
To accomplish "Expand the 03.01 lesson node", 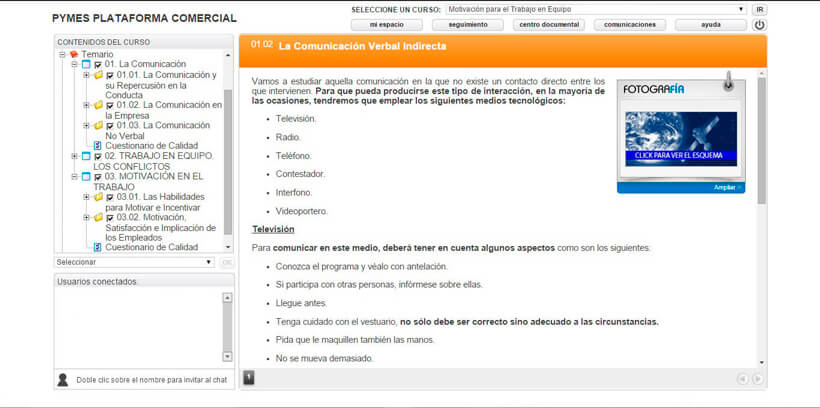I will 86,197.
